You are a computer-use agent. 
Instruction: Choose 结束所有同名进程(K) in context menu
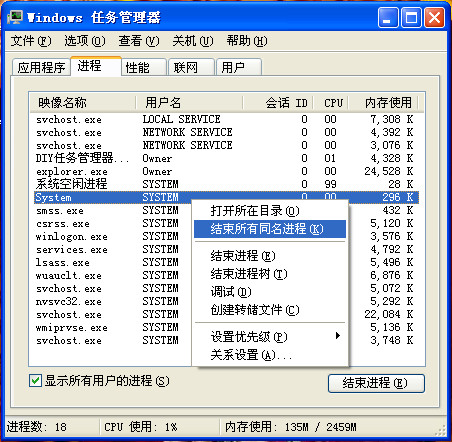coord(270,229)
